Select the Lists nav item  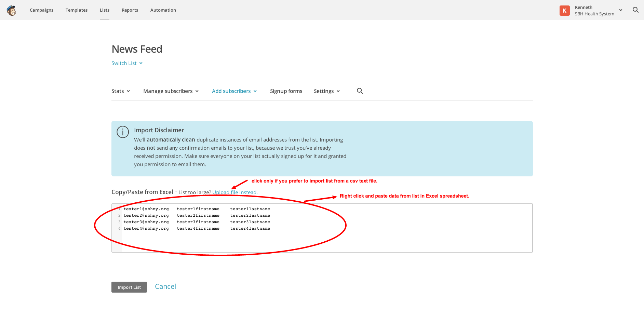tap(105, 10)
